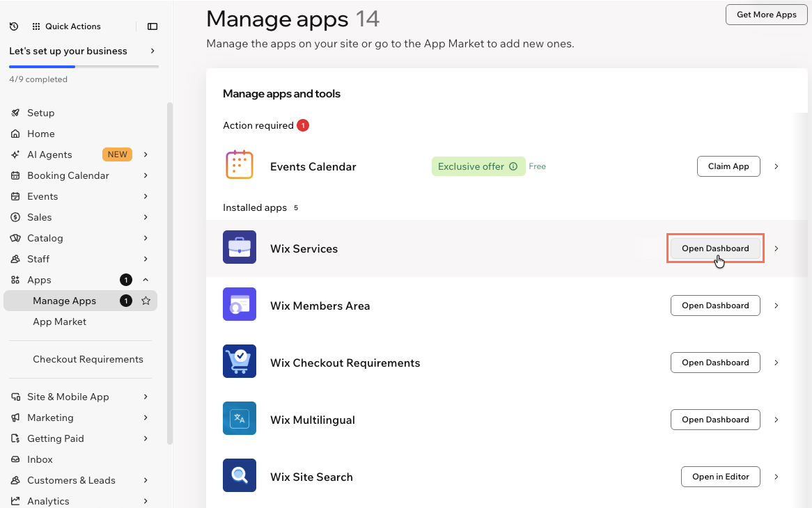Expand the Customers & Leads submenu
This screenshot has width=812, height=508.
click(x=146, y=480)
